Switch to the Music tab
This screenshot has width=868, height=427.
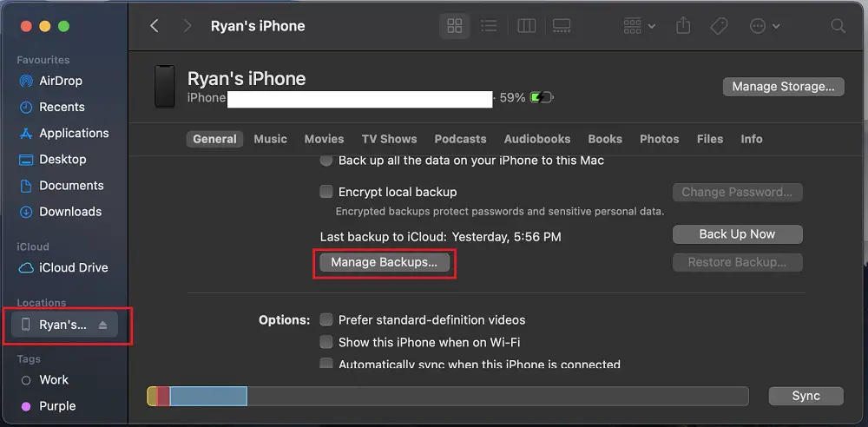(270, 139)
